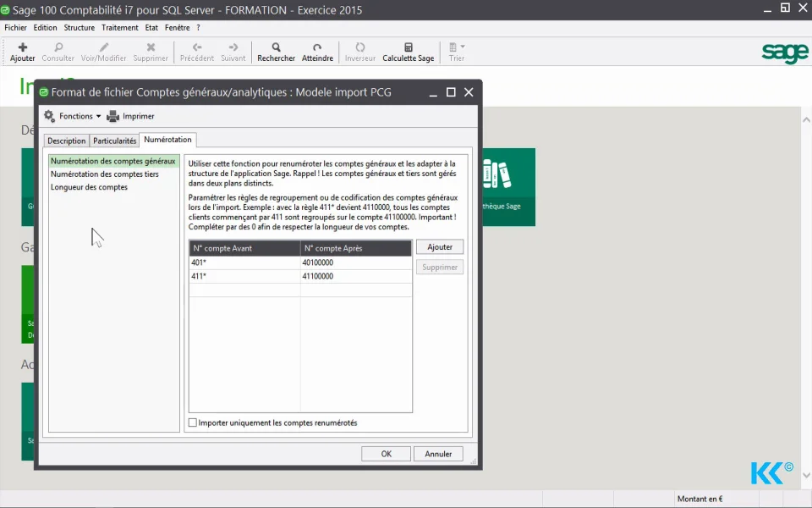This screenshot has height=508, width=812.
Task: Select Longueur des comptes entry
Action: [89, 187]
